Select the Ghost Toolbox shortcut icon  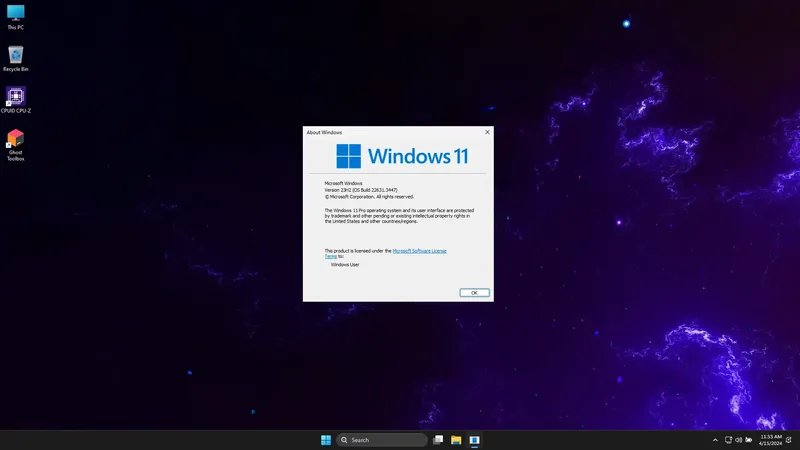(15, 145)
